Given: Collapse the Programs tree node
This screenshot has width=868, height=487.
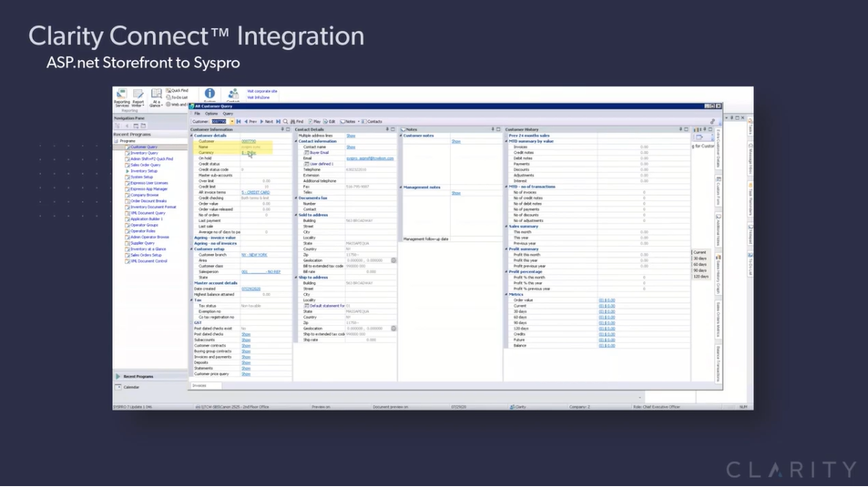Looking at the screenshot, I should 117,141.
